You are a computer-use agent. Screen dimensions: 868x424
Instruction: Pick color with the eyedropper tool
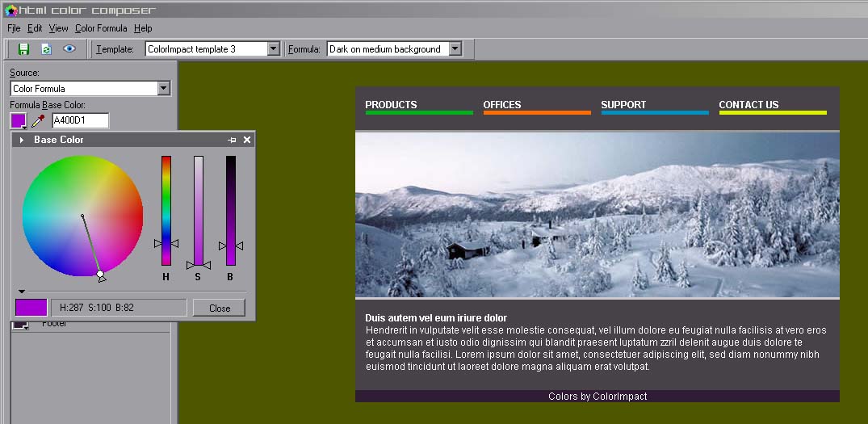(x=38, y=120)
